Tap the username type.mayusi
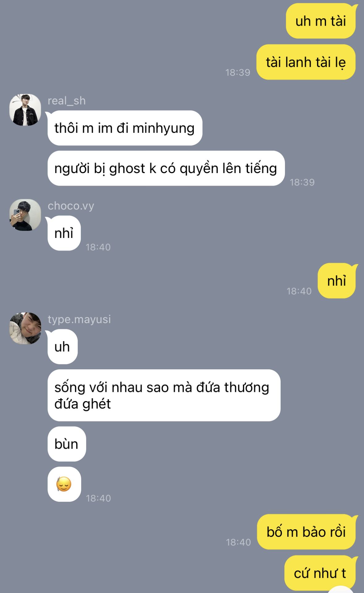 pos(79,319)
